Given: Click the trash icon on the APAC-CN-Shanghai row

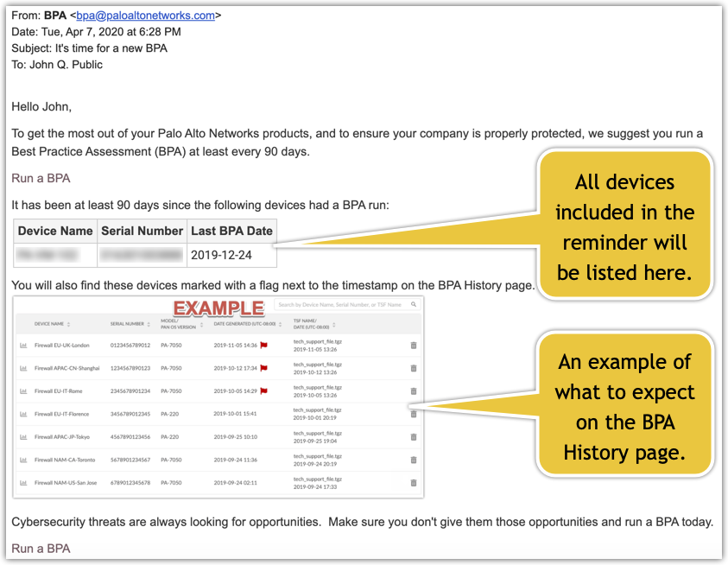Looking at the screenshot, I should coord(414,368).
